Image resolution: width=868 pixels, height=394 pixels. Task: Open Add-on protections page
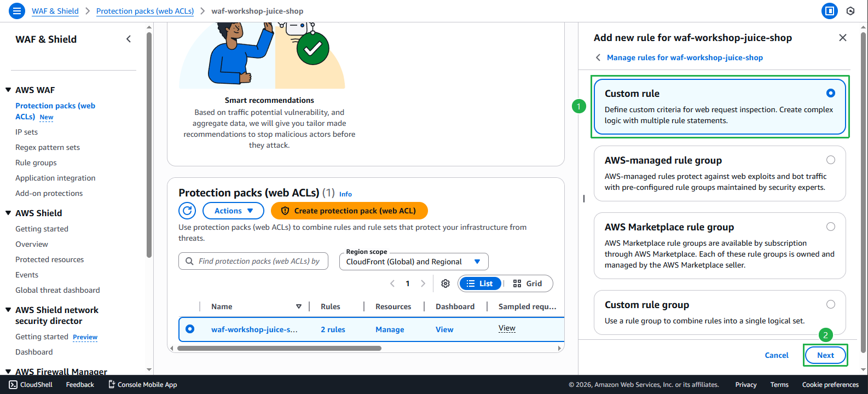click(49, 193)
